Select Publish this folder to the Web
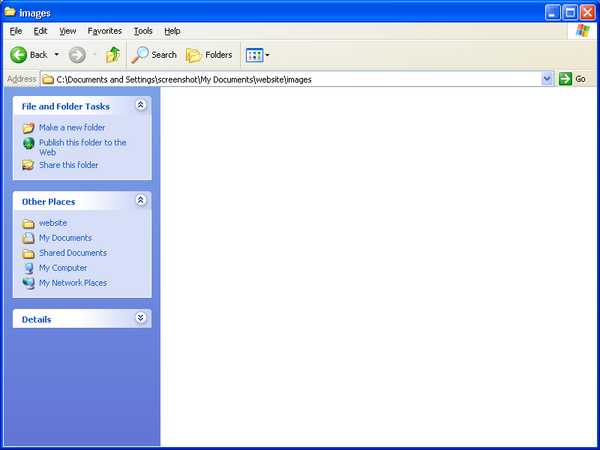The width and height of the screenshot is (600, 450). [83, 147]
